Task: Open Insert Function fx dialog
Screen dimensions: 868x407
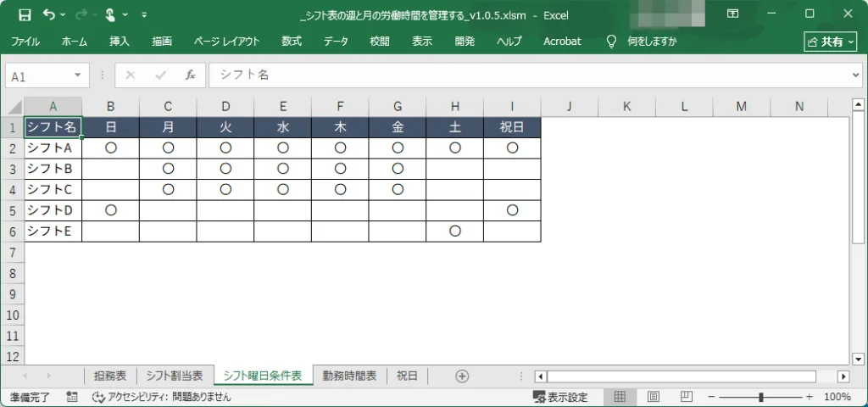Action: coord(190,75)
